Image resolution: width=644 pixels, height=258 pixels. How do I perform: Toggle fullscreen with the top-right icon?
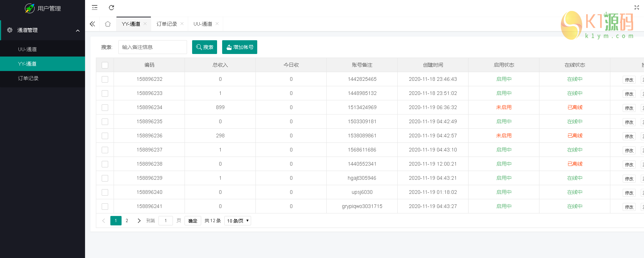pyautogui.click(x=636, y=8)
